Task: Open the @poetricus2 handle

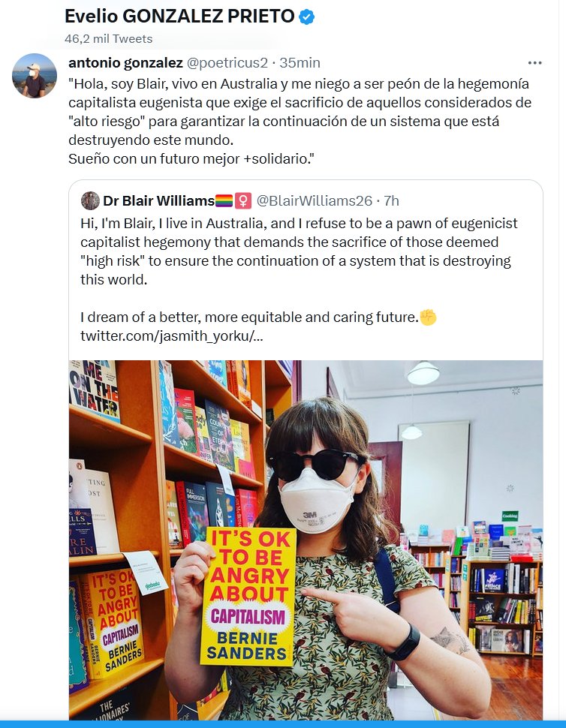Action: [227, 63]
